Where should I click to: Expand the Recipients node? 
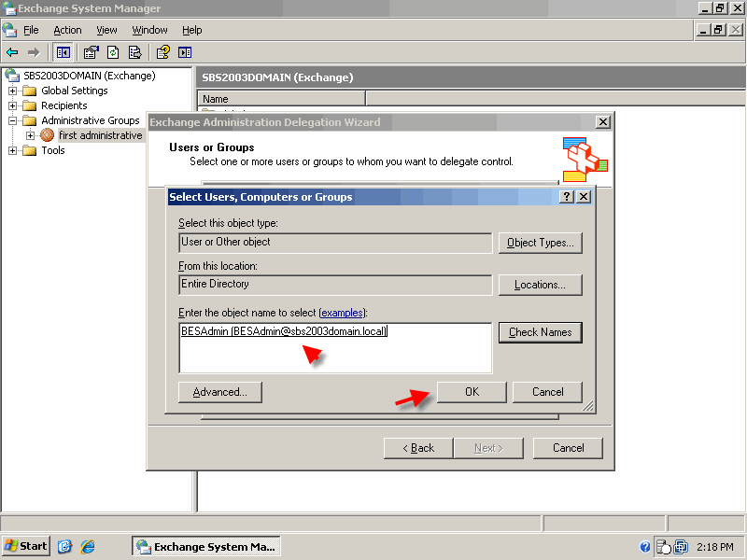[x=13, y=105]
